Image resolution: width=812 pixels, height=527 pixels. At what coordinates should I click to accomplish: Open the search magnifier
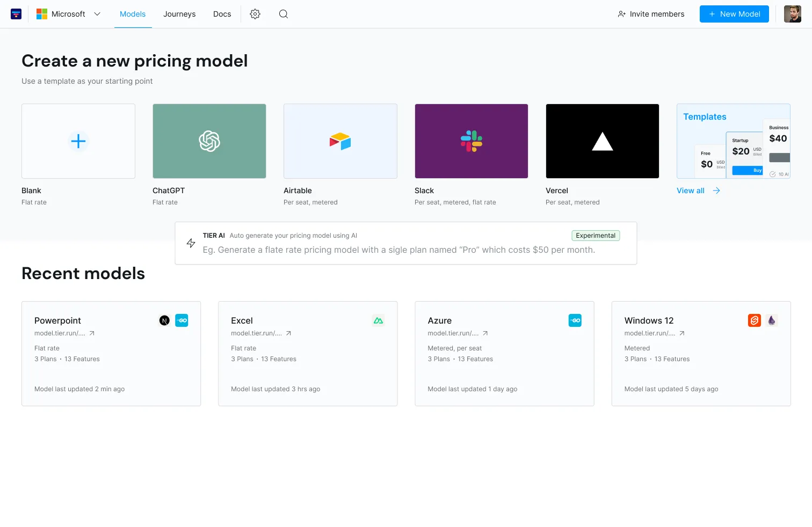[283, 14]
